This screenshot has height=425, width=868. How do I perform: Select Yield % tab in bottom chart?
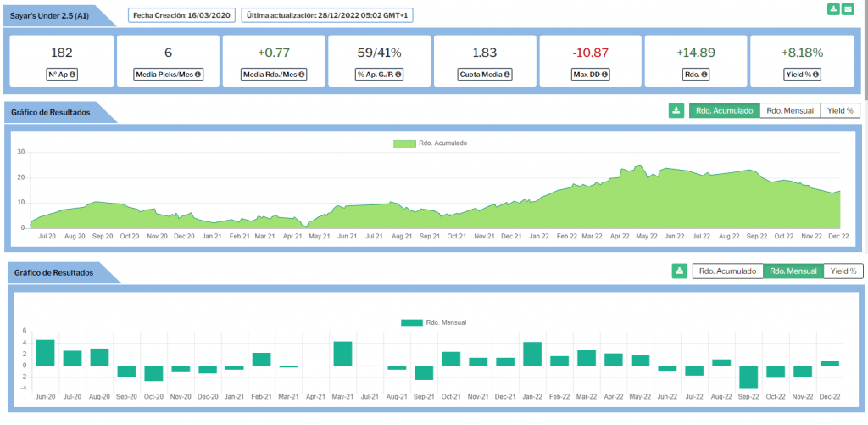point(843,271)
